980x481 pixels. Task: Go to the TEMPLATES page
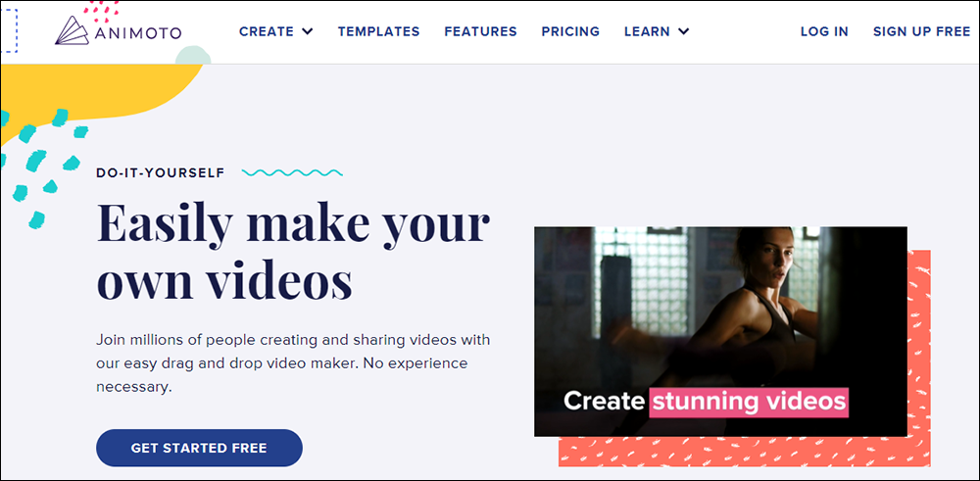click(378, 31)
